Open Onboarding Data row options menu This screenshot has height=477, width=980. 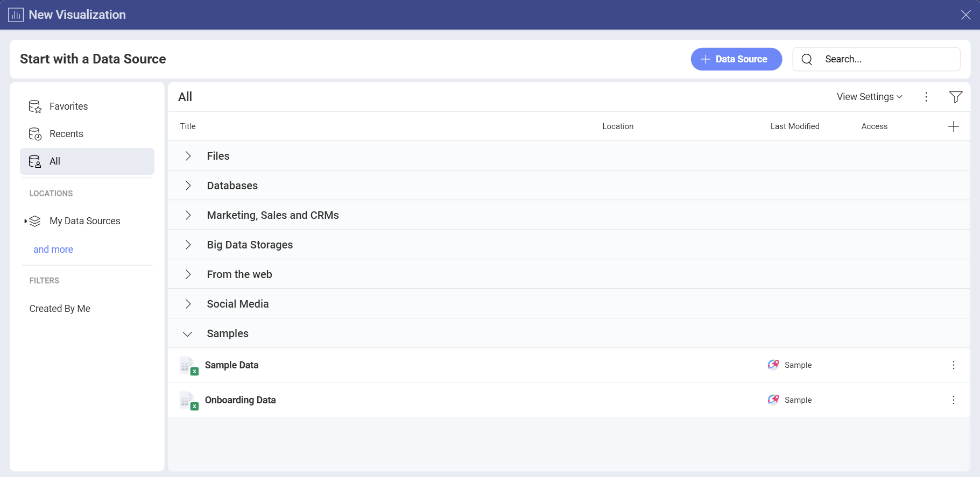[954, 400]
